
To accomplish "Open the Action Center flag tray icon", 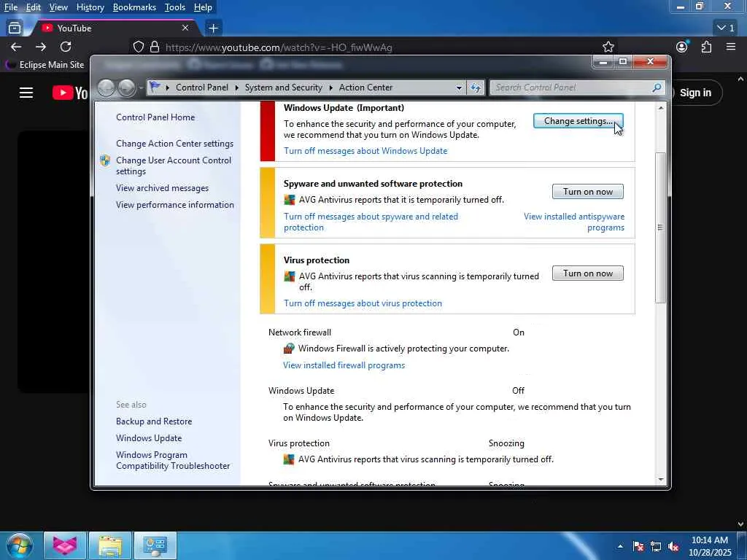I will 638,546.
